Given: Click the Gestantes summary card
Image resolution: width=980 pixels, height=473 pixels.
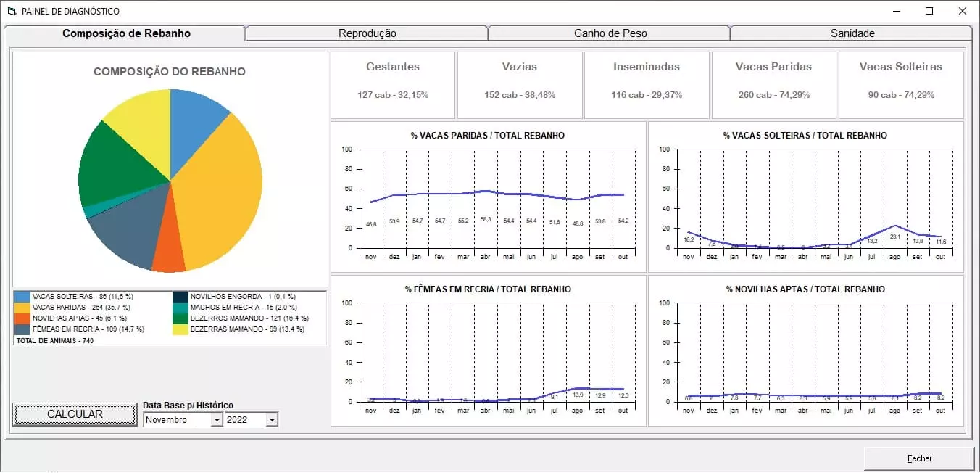Looking at the screenshot, I should pos(393,84).
